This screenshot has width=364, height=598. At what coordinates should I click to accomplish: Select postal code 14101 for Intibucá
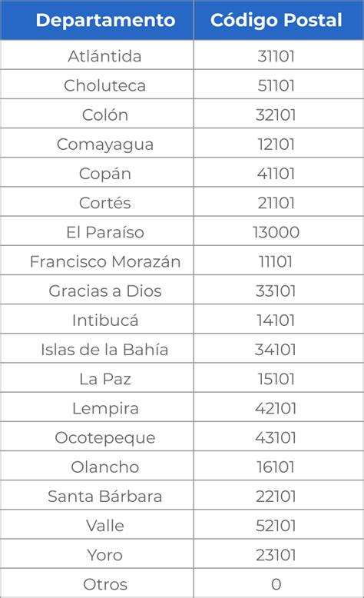coord(276,321)
